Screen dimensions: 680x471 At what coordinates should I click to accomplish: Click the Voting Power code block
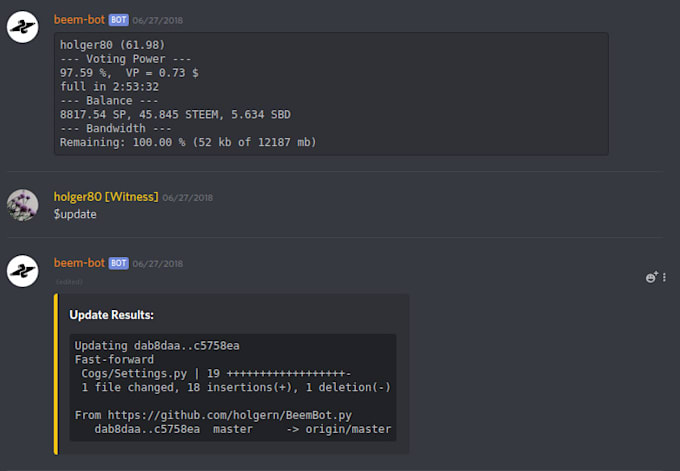click(x=330, y=93)
